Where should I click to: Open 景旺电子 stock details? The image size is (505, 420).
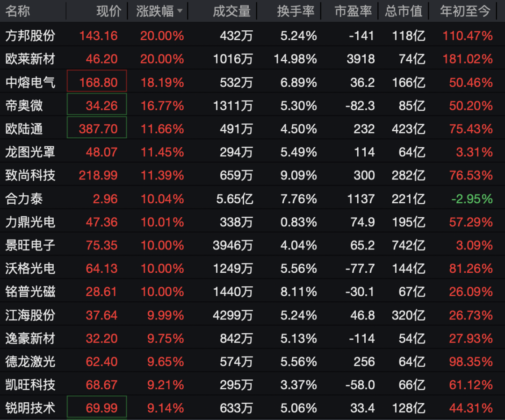(30, 245)
